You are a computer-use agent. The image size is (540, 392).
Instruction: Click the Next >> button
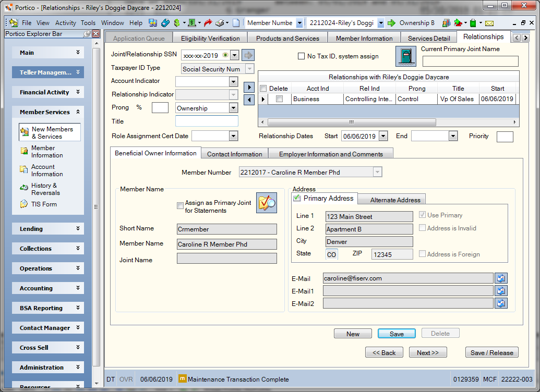pos(428,352)
